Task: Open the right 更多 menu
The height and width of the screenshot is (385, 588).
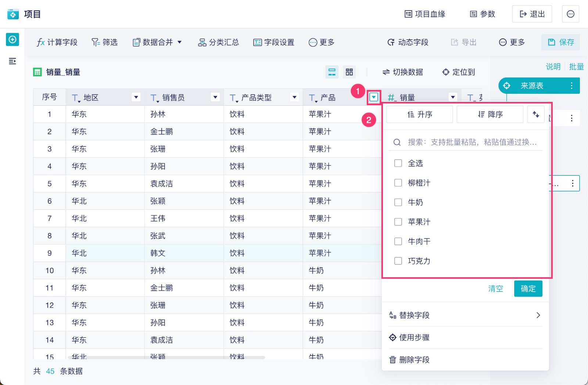Action: pos(512,42)
